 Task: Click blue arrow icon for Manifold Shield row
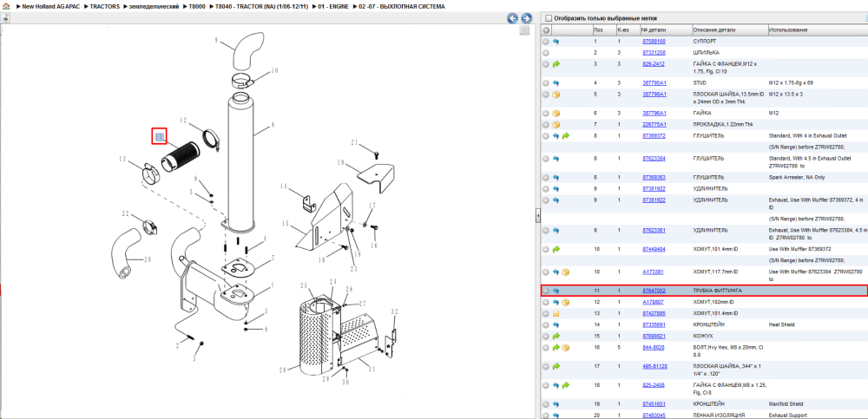[x=556, y=404]
